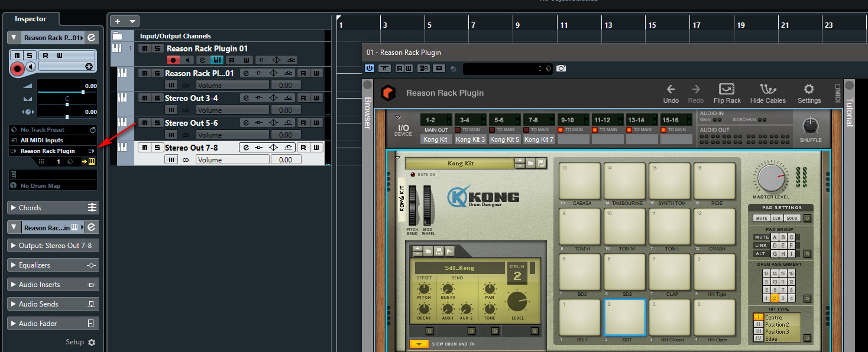Open the All MIDI Inputs dropdown
This screenshot has height=352, width=868.
pyautogui.click(x=53, y=141)
